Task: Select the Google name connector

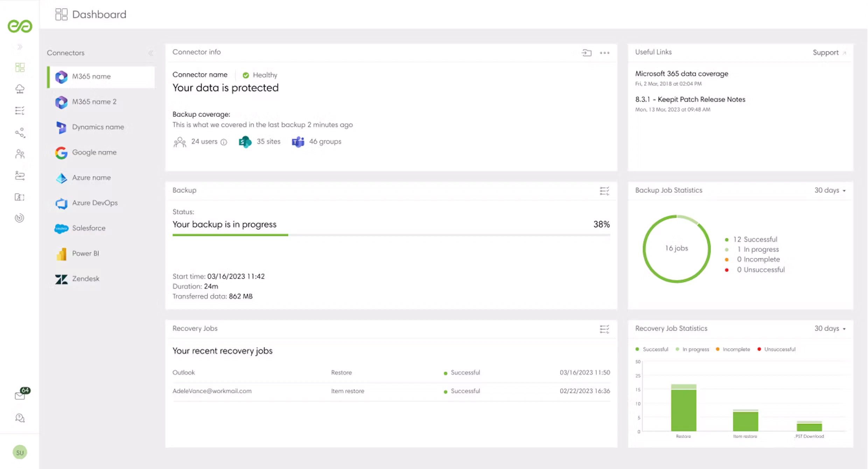Action: pyautogui.click(x=101, y=152)
